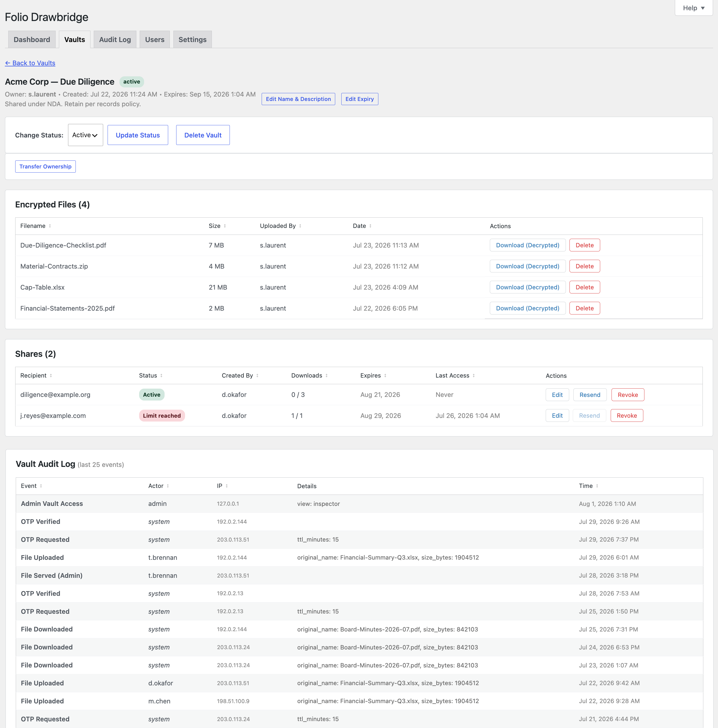The width and height of the screenshot is (718, 728).
Task: Click the Transfer Ownership button
Action: pyautogui.click(x=45, y=167)
